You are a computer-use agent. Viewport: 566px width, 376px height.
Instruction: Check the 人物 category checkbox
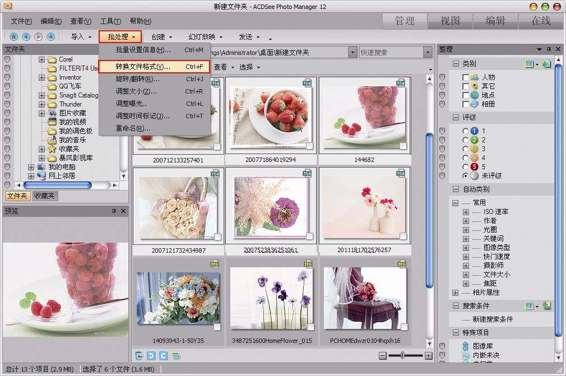pos(466,77)
